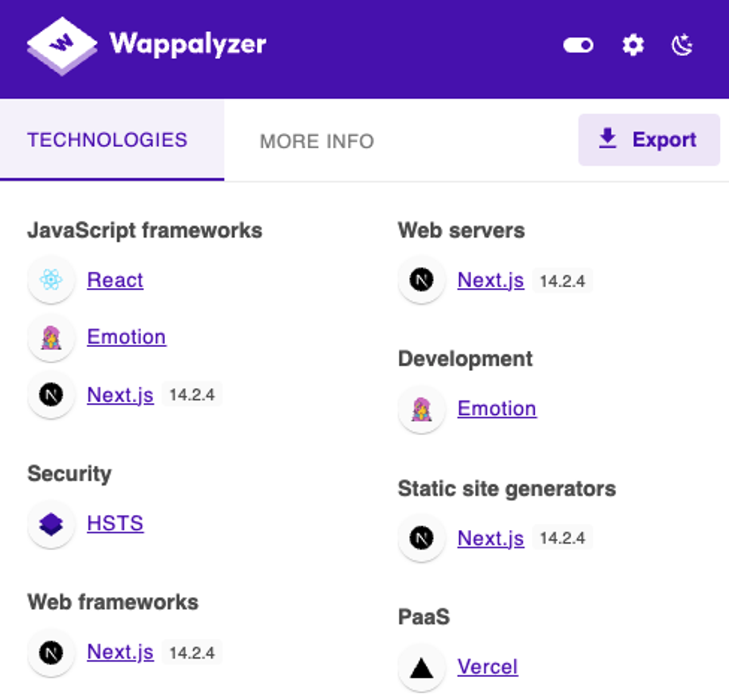Switch to the MORE INFO tab
This screenshot has width=729, height=700.
(x=317, y=141)
